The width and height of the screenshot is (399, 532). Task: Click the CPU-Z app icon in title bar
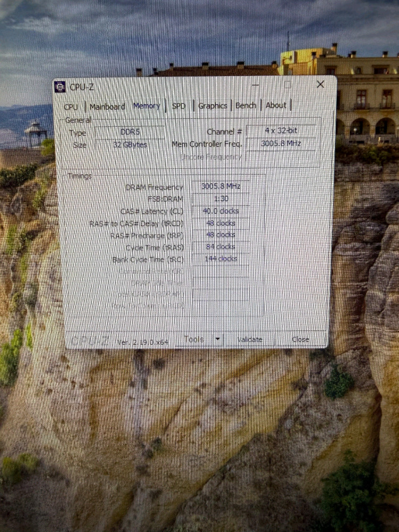pyautogui.click(x=60, y=87)
